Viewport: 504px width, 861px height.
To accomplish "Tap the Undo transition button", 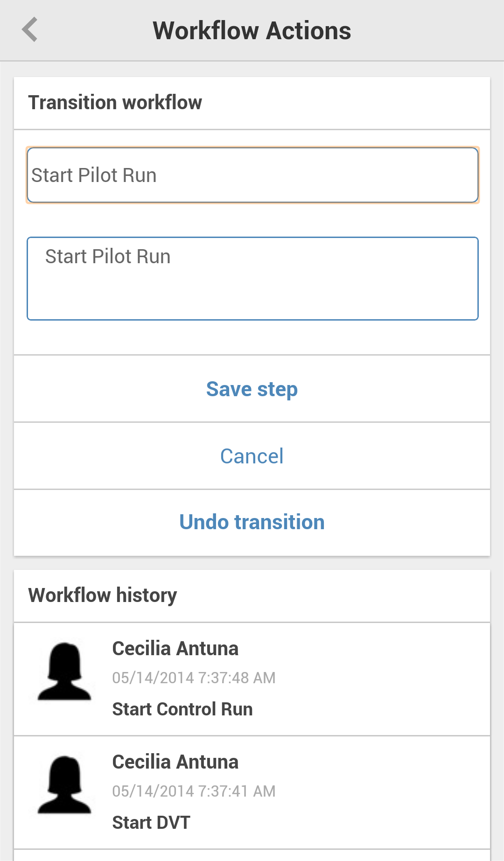I will pyautogui.click(x=252, y=522).
